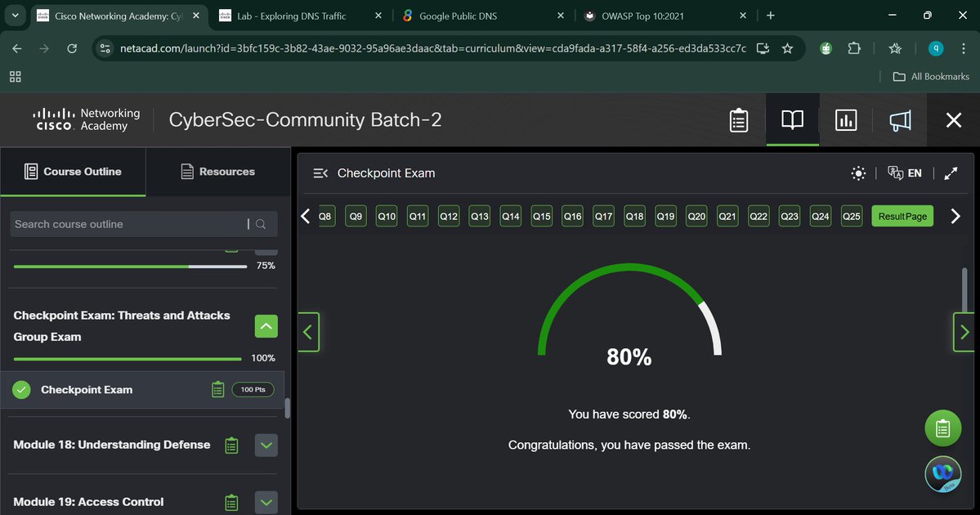Click the green checkmark on Checkpoint Exam
This screenshot has width=980, height=515.
point(21,389)
